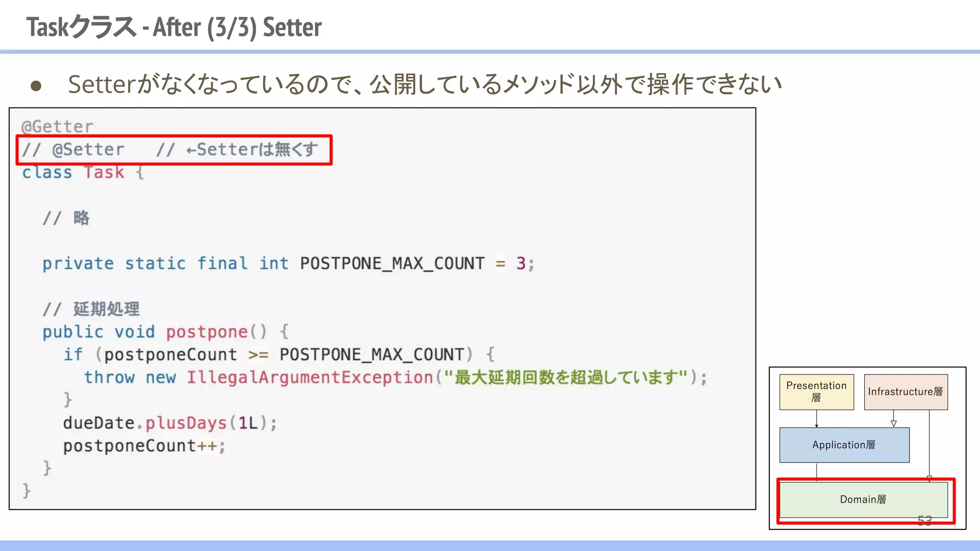The image size is (980, 551).
Task: Click the slide title text
Action: [x=174, y=27]
